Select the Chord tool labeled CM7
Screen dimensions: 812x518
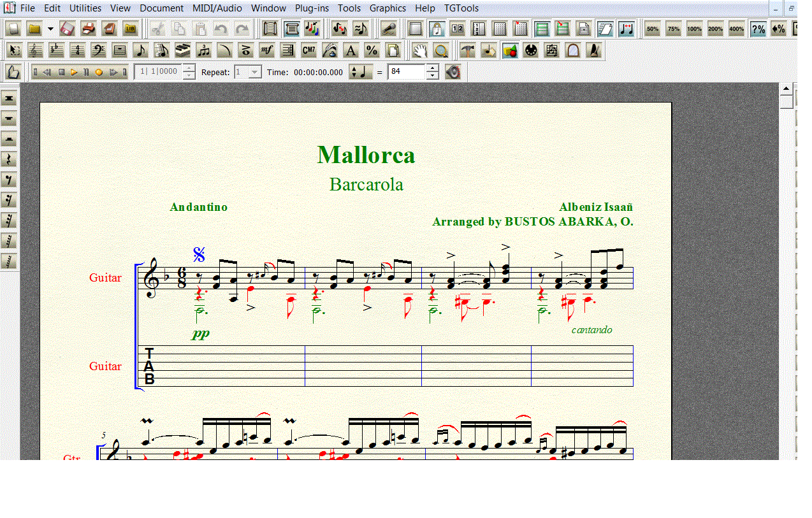[x=308, y=50]
